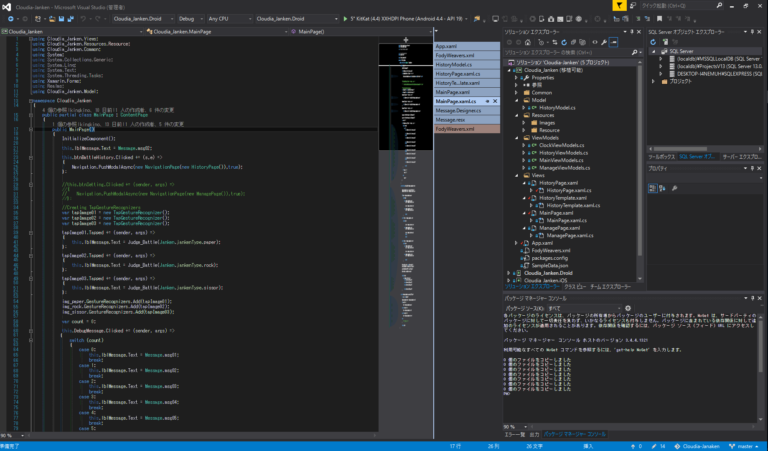The image size is (768, 451).
Task: Open Properties wrench icon in Solution Explorer toolbar
Action: click(603, 43)
